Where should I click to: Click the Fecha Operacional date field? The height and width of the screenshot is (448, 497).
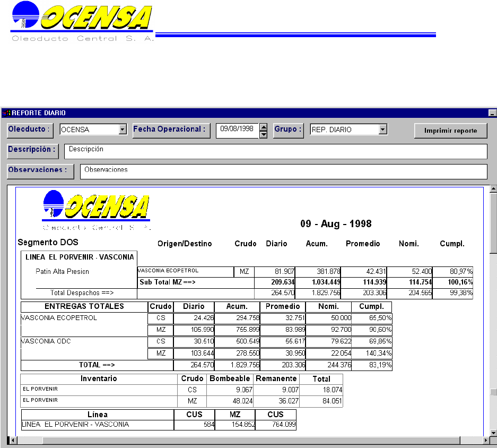point(238,131)
